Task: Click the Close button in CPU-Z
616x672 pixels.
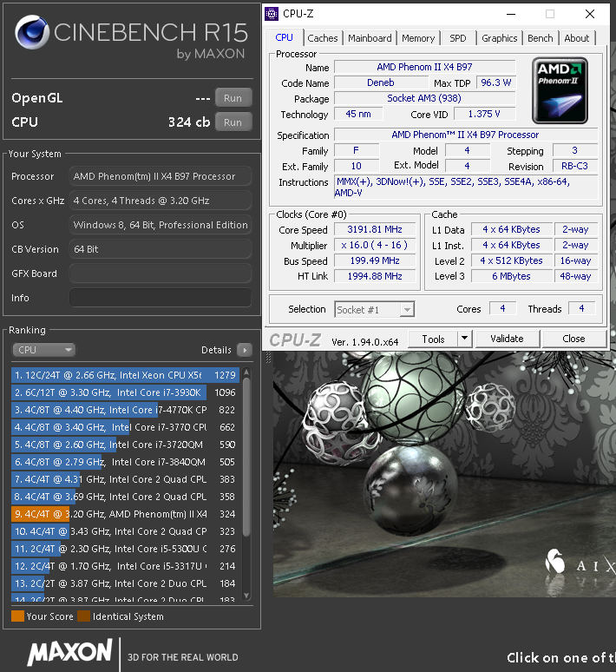Action: tap(573, 339)
